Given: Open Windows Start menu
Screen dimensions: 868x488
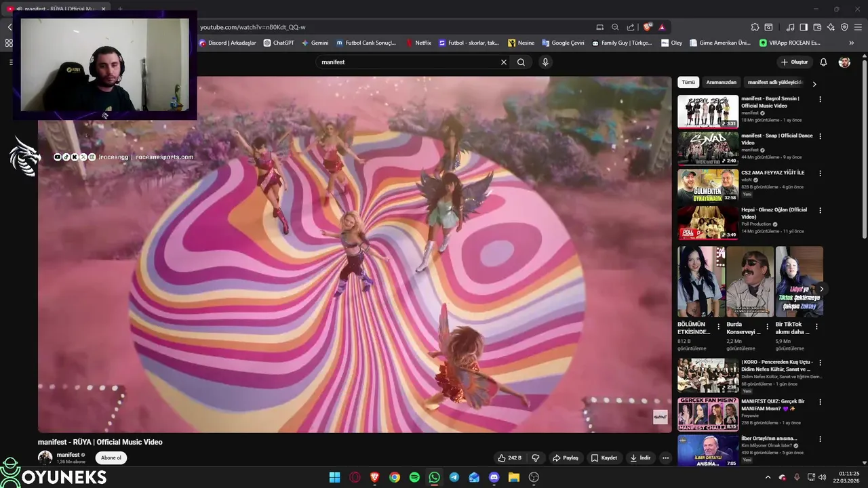Looking at the screenshot, I should pos(334,477).
